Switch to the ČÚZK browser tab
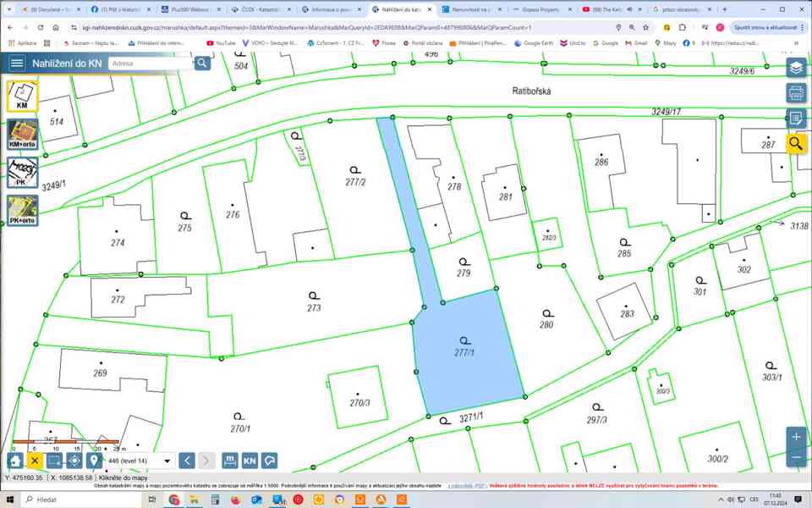This screenshot has height=508, width=812. [261, 9]
